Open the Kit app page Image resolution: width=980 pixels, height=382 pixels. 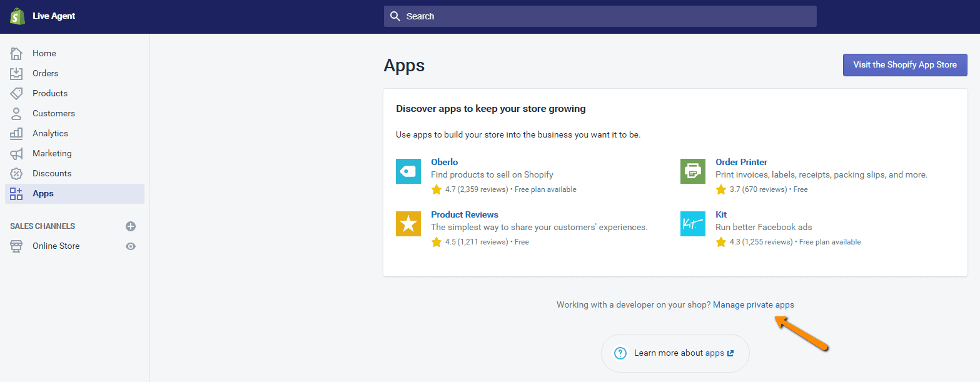coord(720,214)
